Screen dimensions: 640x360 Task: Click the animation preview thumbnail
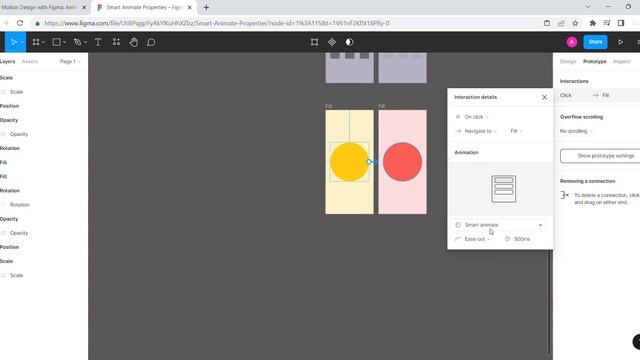coord(503,189)
